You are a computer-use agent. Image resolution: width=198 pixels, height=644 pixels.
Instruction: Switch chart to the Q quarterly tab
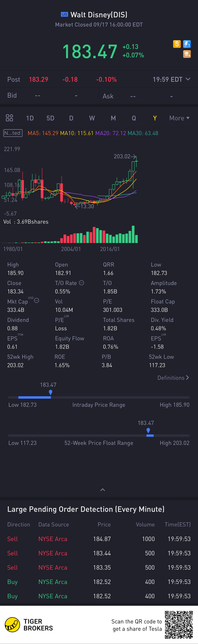[x=134, y=118]
